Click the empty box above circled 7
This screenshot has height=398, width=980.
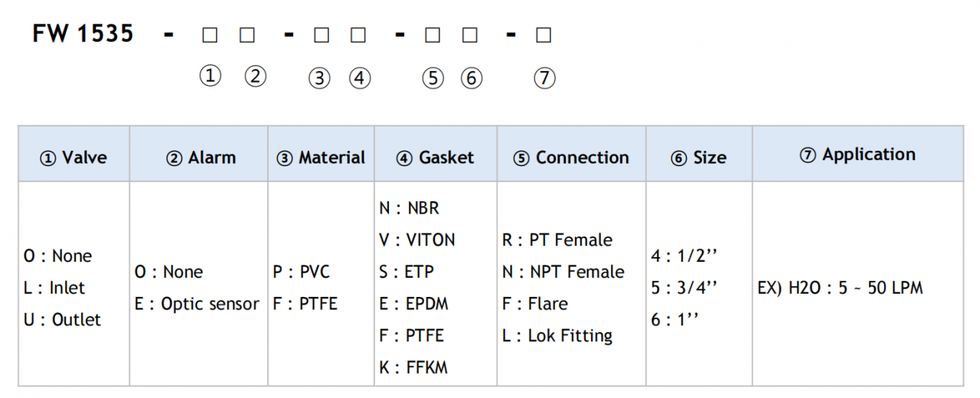[x=544, y=35]
